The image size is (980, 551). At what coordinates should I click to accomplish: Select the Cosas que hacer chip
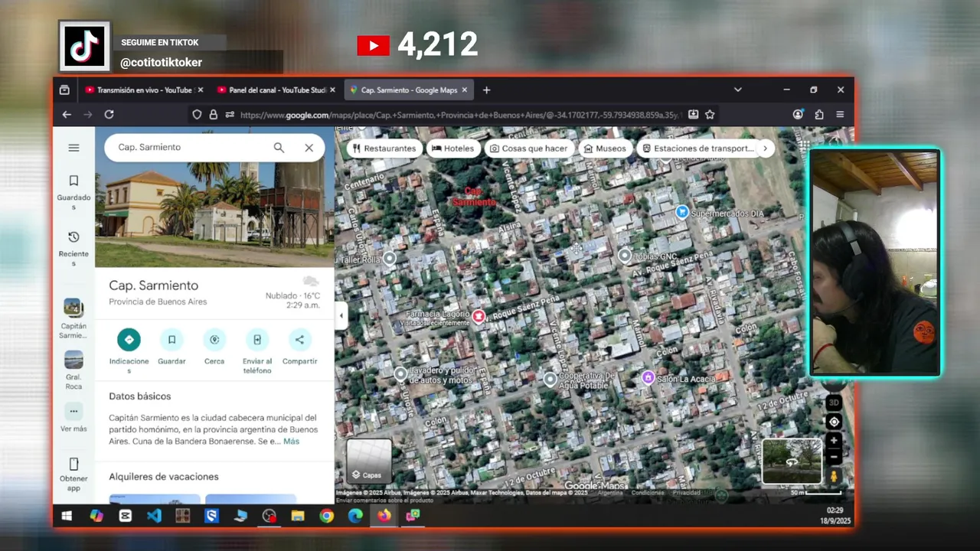(530, 148)
